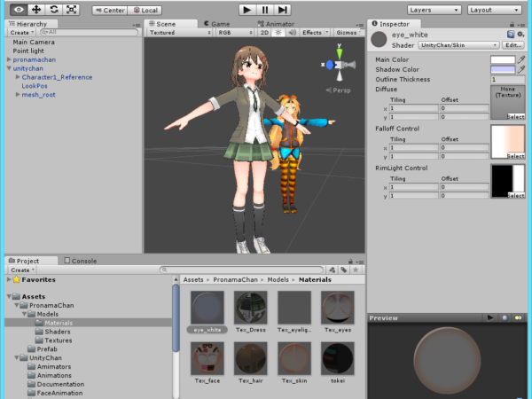This screenshot has width=532, height=399.
Task: Toggle pivot Center mode
Action: (110, 10)
